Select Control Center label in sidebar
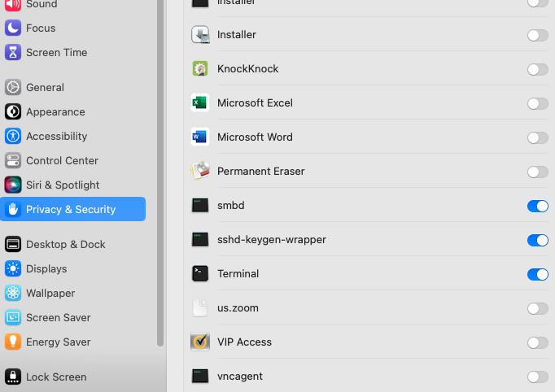The width and height of the screenshot is (555, 392). (63, 160)
